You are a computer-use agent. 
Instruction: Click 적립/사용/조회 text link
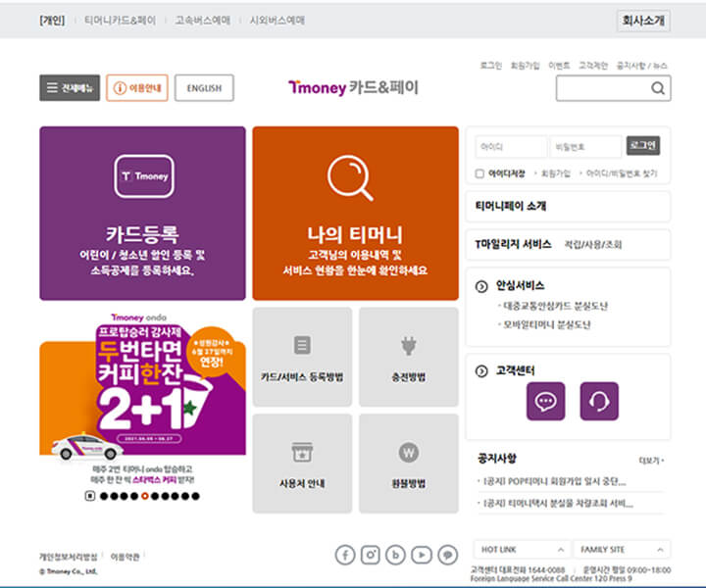click(593, 244)
